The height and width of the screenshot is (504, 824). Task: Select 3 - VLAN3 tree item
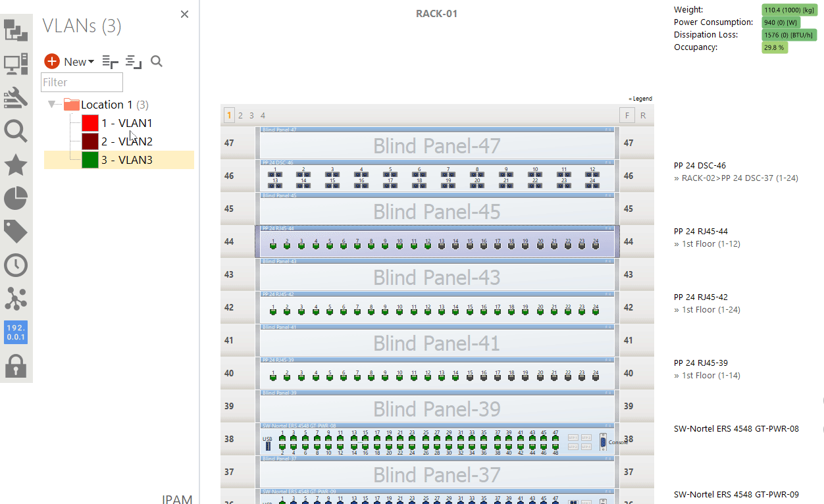pos(126,160)
